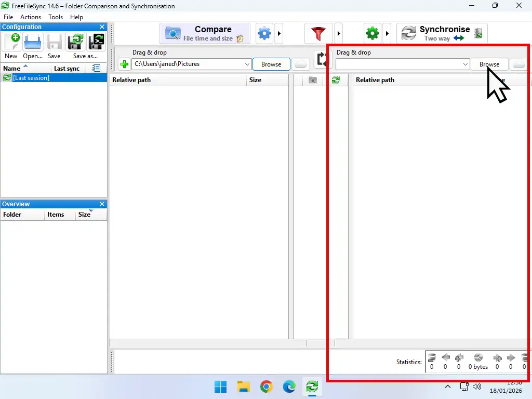Swap sides with the double-arrow icon
Image resolution: width=532 pixels, height=399 pixels.
click(322, 59)
